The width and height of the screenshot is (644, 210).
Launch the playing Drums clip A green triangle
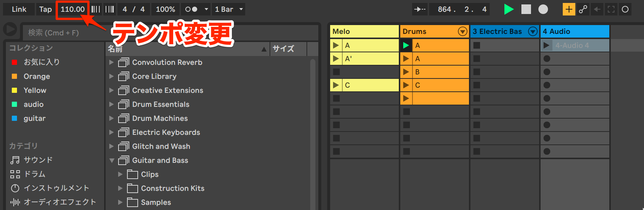click(406, 45)
